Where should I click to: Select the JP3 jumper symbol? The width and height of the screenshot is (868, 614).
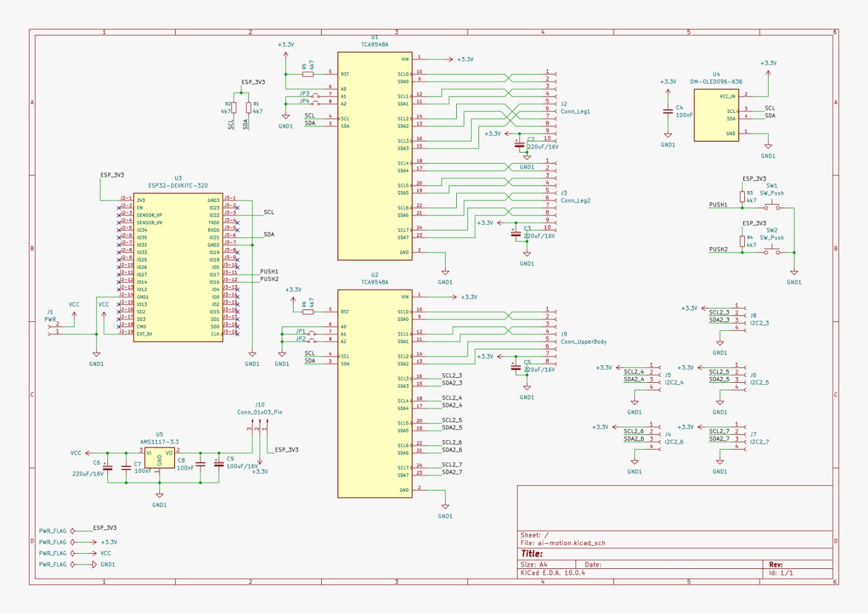pyautogui.click(x=315, y=96)
